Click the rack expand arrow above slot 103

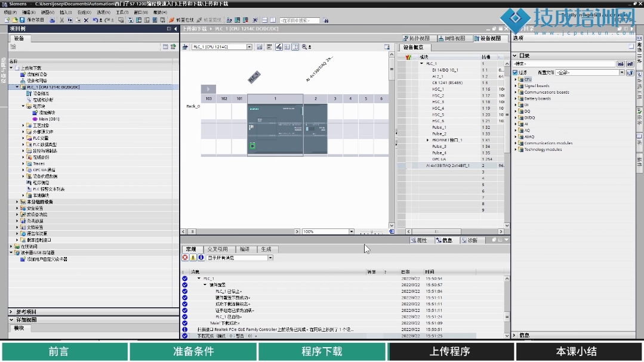tap(208, 89)
